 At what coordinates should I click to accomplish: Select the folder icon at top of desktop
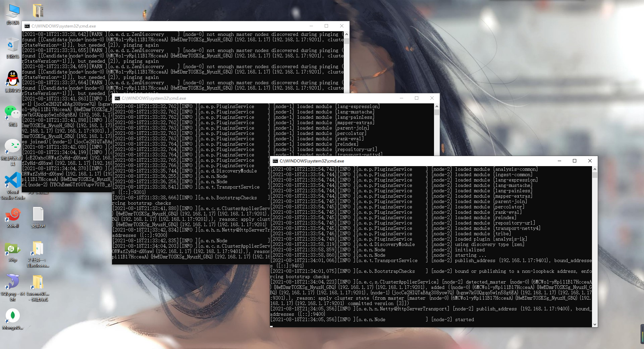coord(38,11)
